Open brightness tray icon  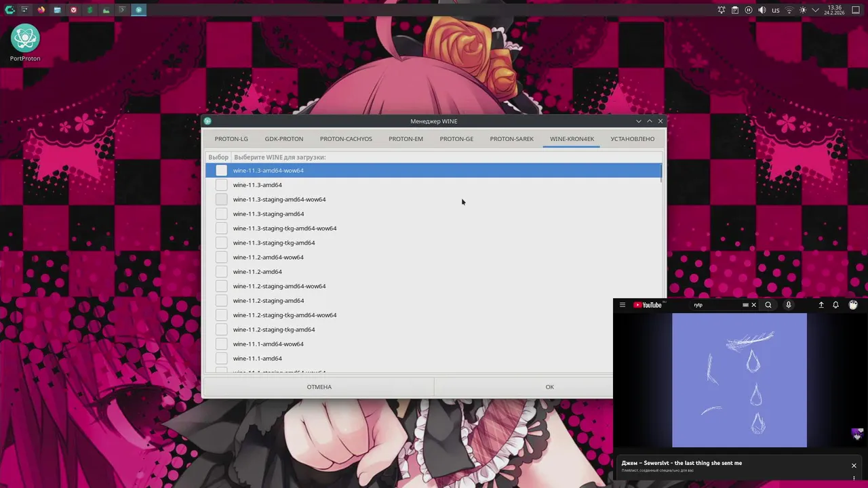click(x=803, y=10)
